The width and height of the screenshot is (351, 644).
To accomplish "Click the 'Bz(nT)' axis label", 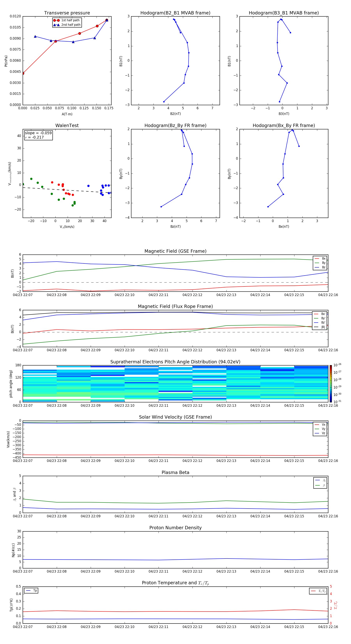I will (x=175, y=227).
